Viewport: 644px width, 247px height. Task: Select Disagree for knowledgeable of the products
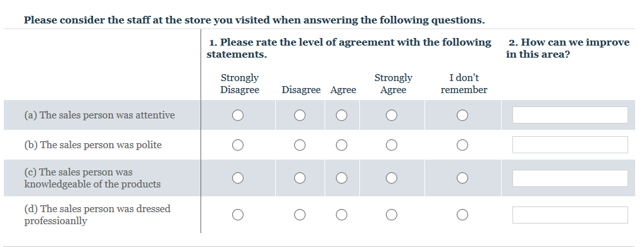coord(300,178)
